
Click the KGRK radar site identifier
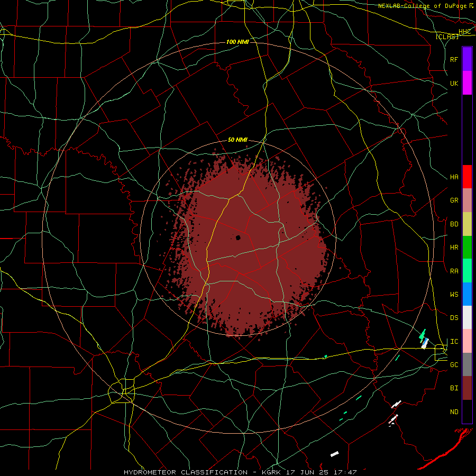point(272,472)
